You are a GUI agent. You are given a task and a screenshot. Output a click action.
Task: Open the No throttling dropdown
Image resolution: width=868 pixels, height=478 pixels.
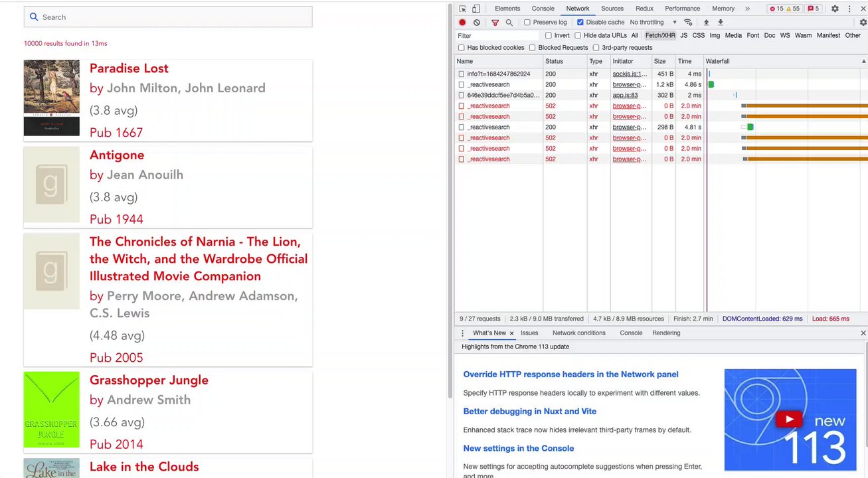[653, 23]
